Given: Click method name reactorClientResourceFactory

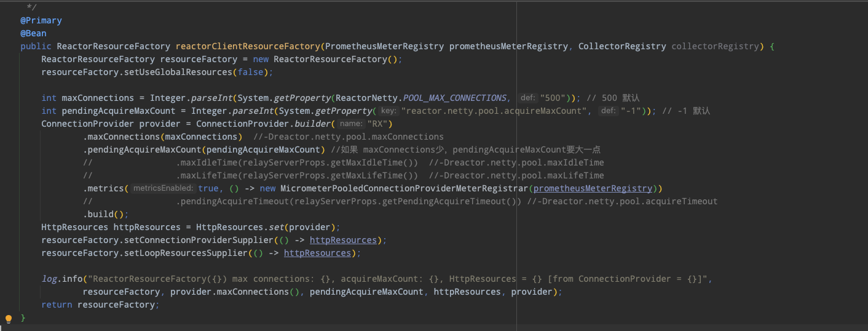Looking at the screenshot, I should [248, 46].
